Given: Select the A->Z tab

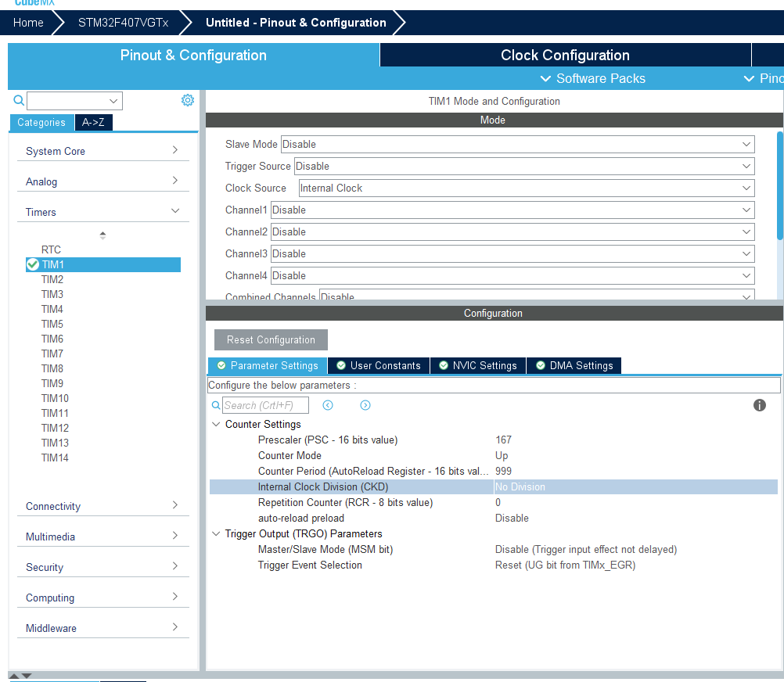Looking at the screenshot, I should 93,123.
